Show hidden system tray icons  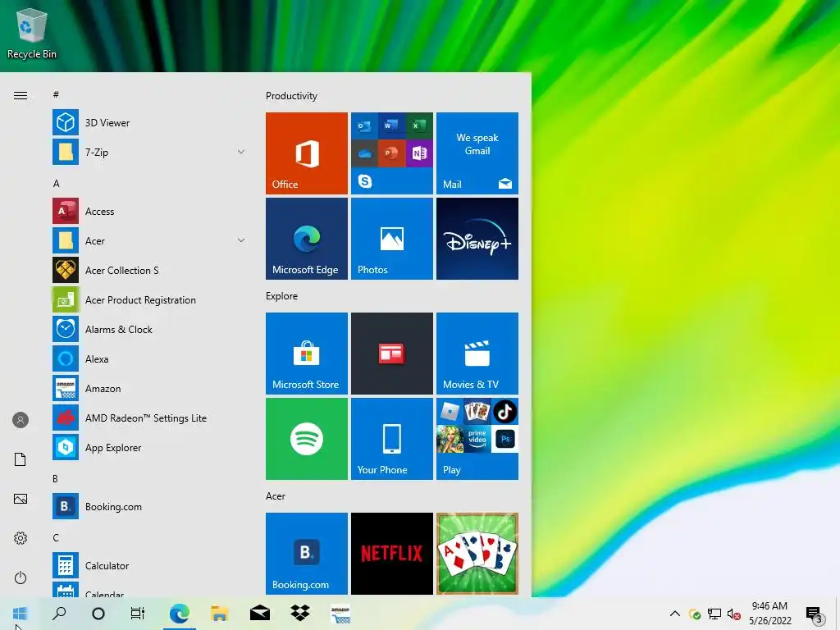pyautogui.click(x=675, y=614)
